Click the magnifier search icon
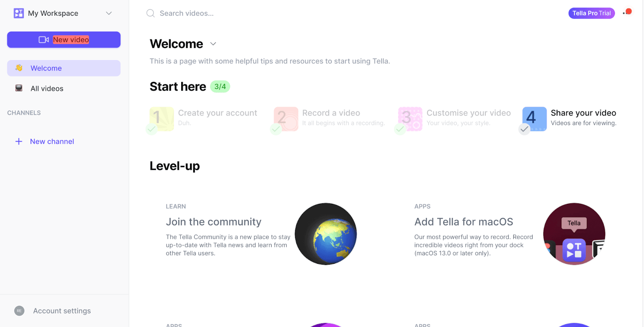Viewport: 644px width, 327px height. point(151,13)
